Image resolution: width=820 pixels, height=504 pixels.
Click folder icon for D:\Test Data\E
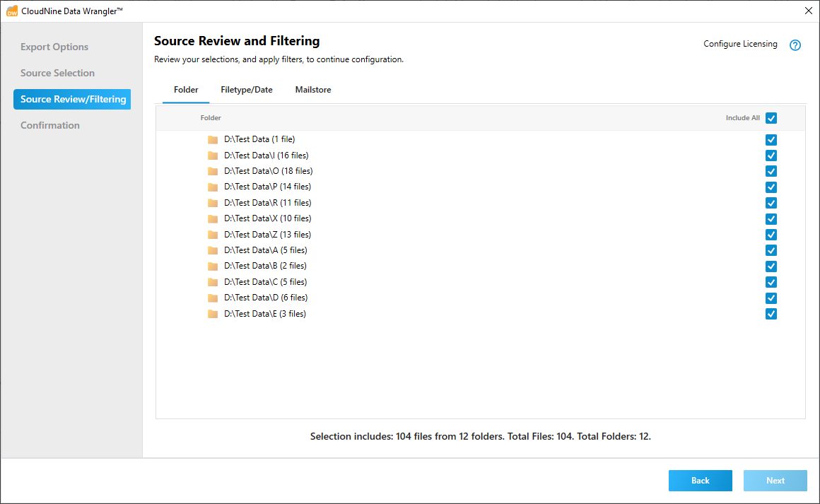[212, 314]
